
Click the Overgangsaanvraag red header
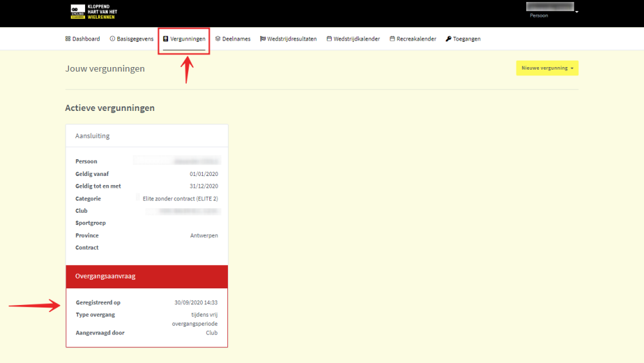click(147, 276)
